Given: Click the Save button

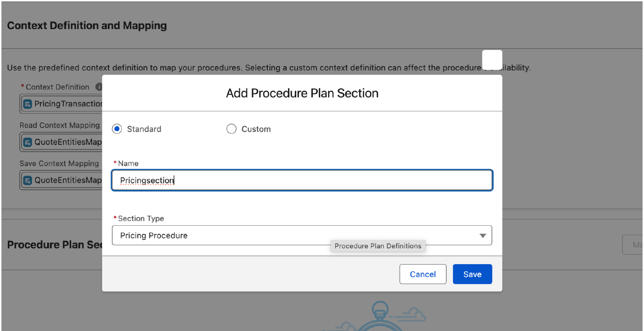Looking at the screenshot, I should [472, 274].
